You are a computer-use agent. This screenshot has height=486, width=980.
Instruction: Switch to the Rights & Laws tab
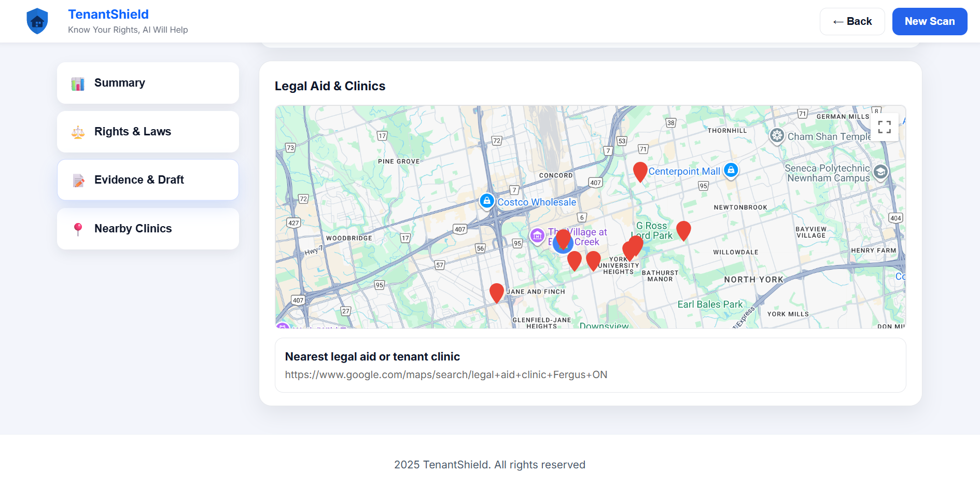point(148,132)
